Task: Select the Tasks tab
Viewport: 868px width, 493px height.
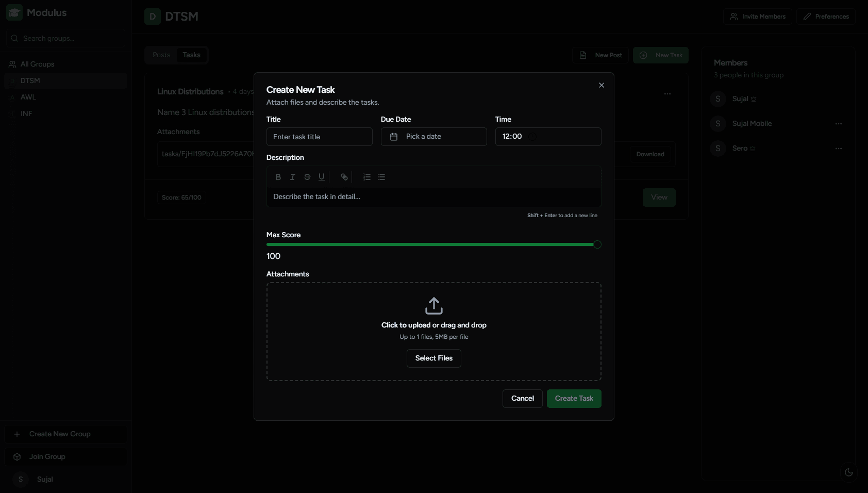Action: 191,55
